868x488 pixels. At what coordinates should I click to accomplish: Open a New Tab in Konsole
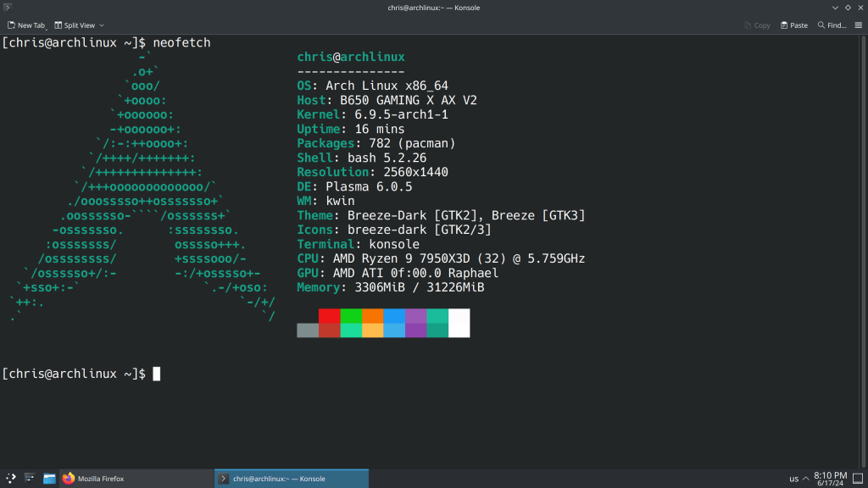pyautogui.click(x=25, y=25)
